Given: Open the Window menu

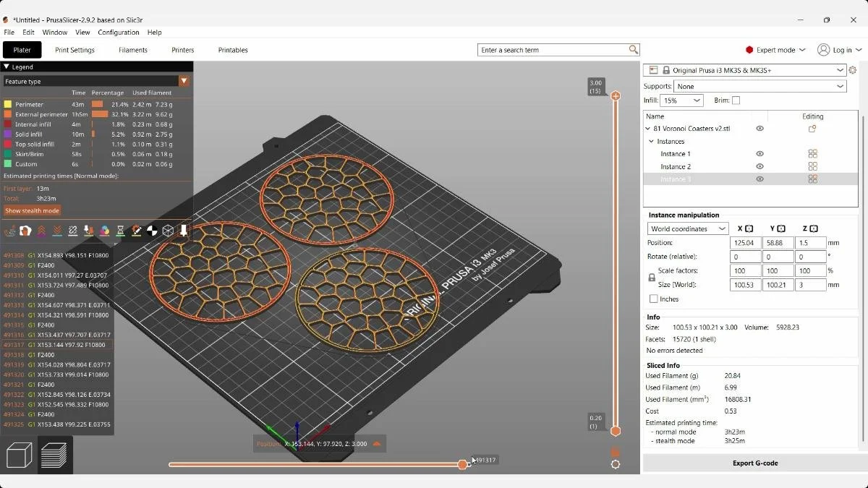Looking at the screenshot, I should (x=55, y=33).
